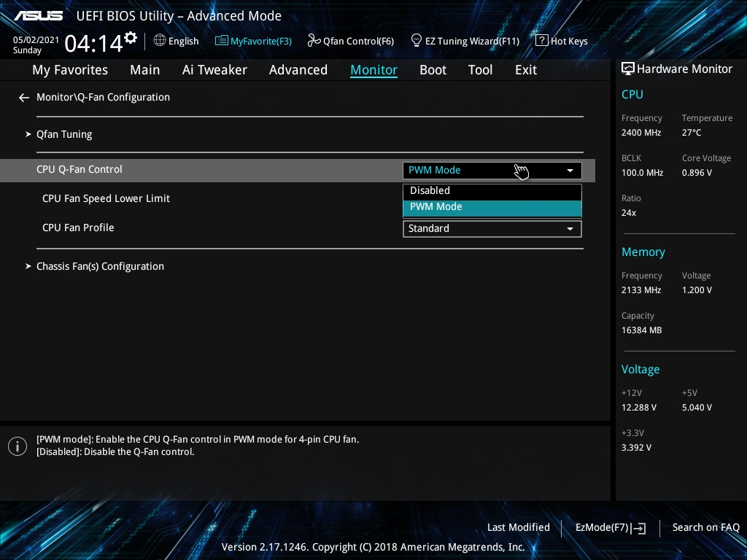Switch to EzMode(F7)

coord(602,528)
